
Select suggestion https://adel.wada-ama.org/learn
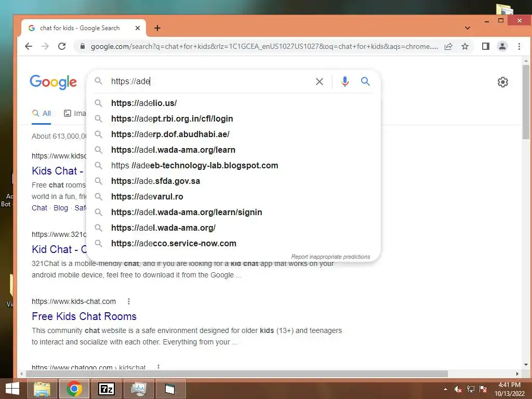click(233, 150)
